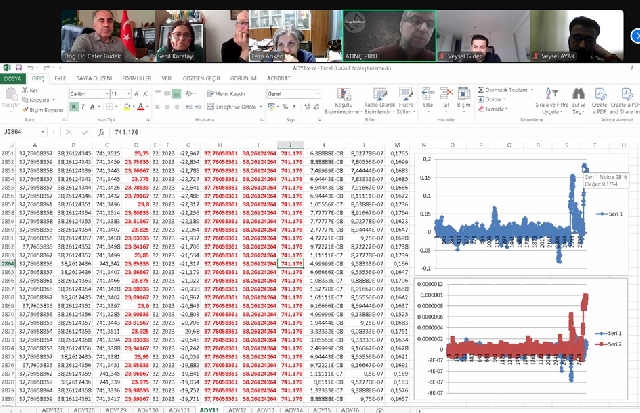This screenshot has height=413, width=640.
Task: Click Kes (Cut) scissors icon
Action: click(25, 90)
